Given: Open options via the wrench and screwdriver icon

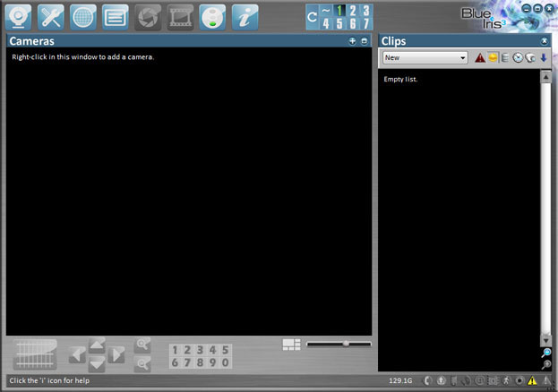Looking at the screenshot, I should [x=52, y=15].
